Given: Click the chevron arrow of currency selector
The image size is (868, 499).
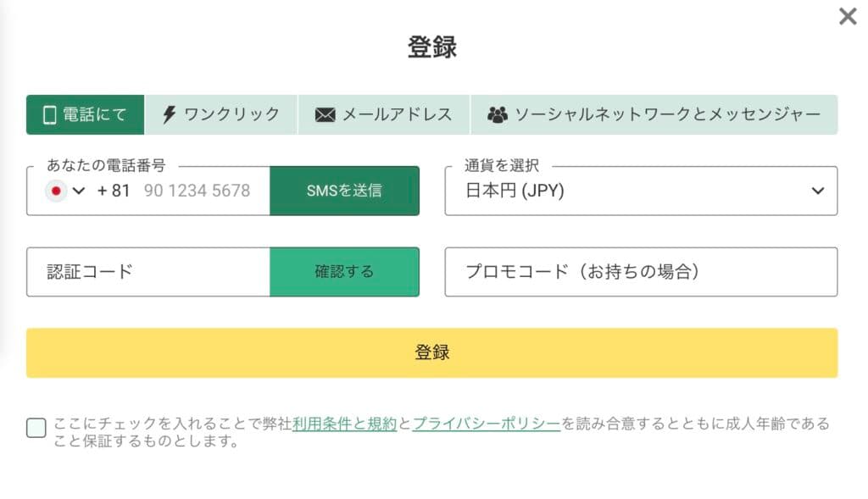Looking at the screenshot, I should [818, 191].
